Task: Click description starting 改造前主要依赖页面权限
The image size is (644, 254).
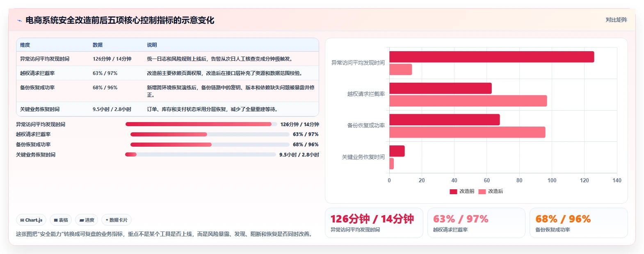Action: pos(225,73)
